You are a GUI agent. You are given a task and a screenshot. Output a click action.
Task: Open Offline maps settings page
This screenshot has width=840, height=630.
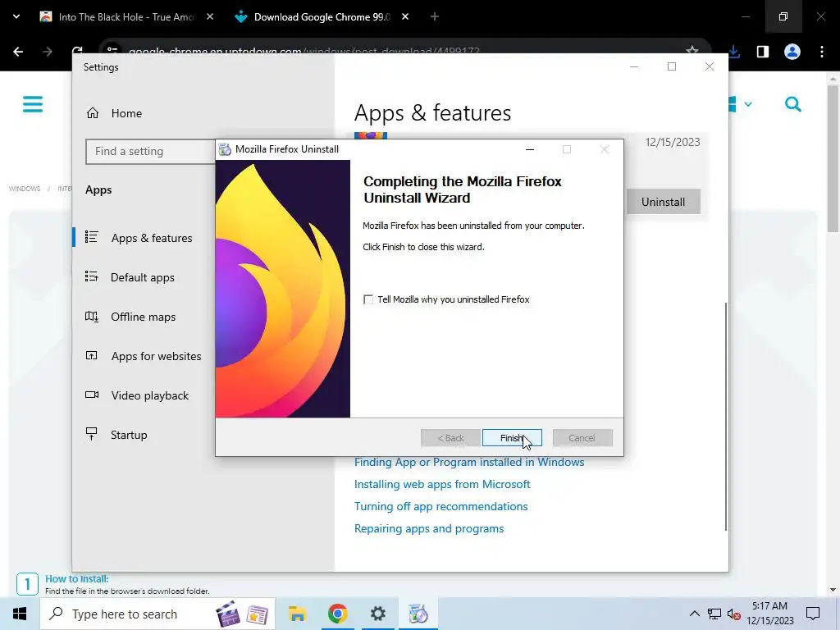[x=143, y=317]
